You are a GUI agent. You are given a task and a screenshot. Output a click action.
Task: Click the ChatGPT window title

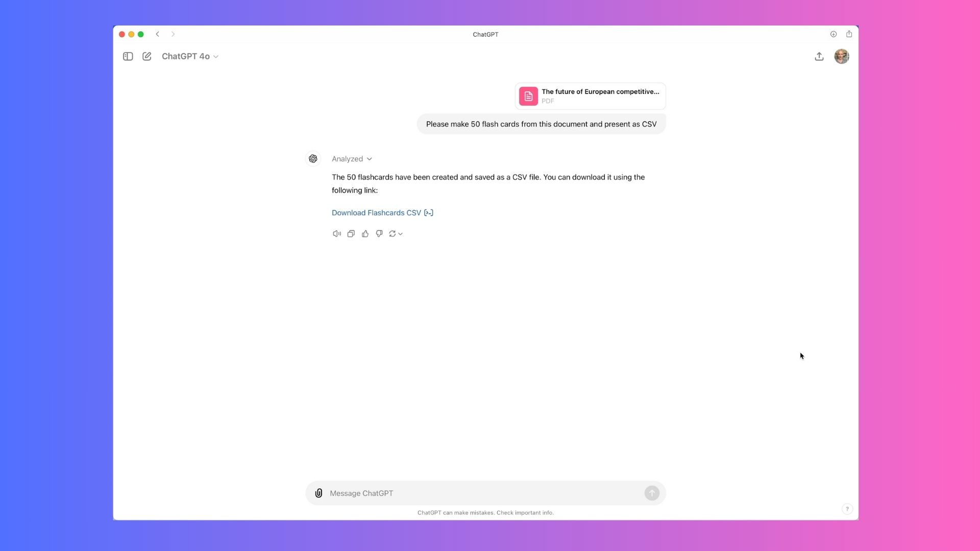click(485, 34)
